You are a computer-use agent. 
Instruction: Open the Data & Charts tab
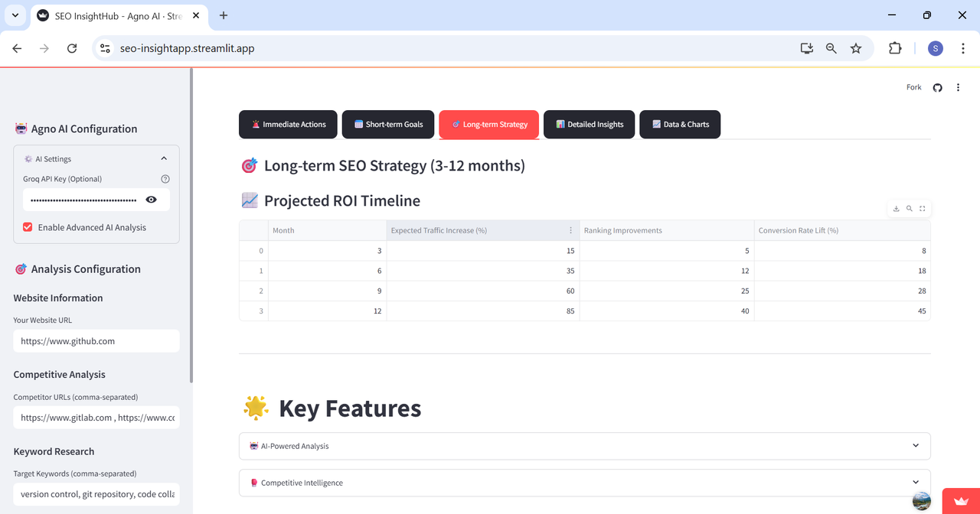click(680, 124)
